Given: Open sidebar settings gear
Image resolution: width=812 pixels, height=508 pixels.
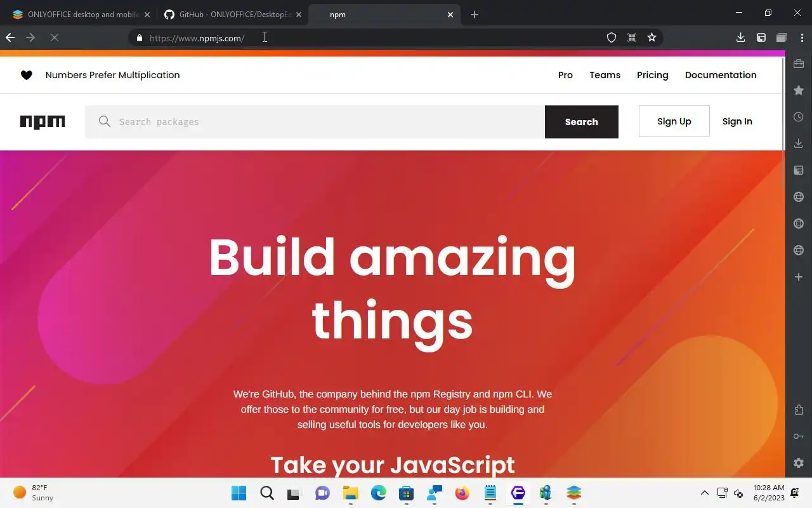Looking at the screenshot, I should [x=799, y=463].
